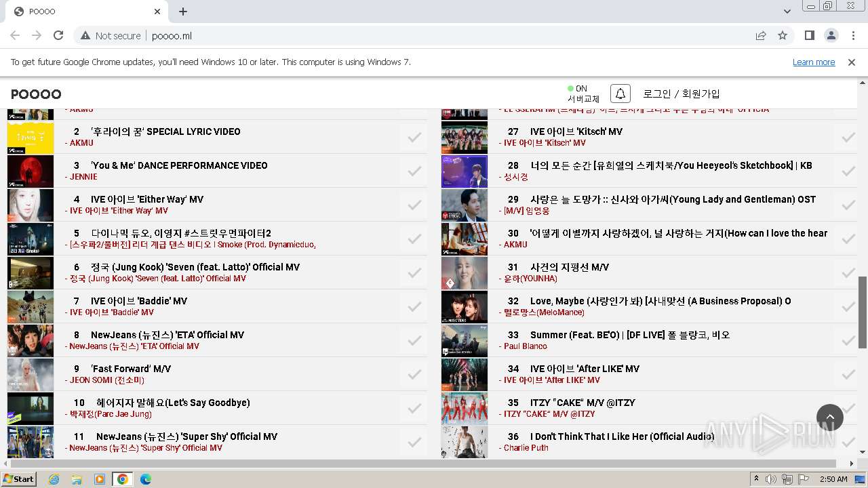Screen dimensions: 868x488
Task: Click the system clock showing 2:50 AM
Action: coord(833,479)
